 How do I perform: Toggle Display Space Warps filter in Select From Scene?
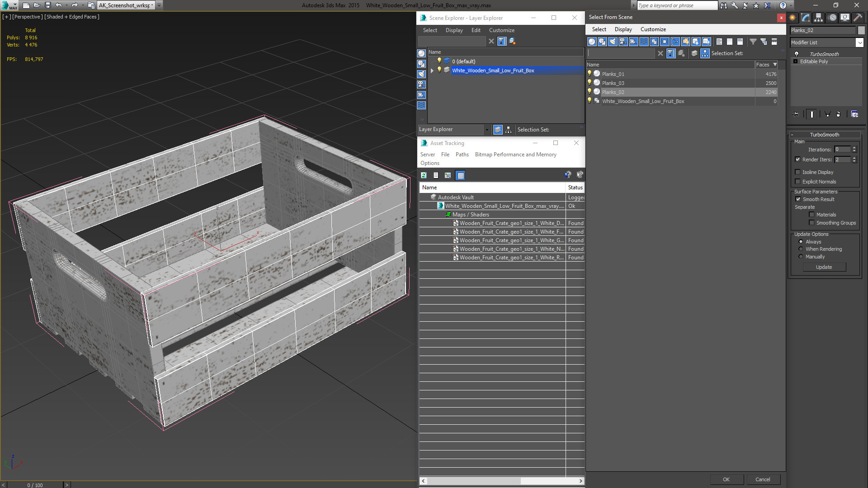tap(644, 42)
